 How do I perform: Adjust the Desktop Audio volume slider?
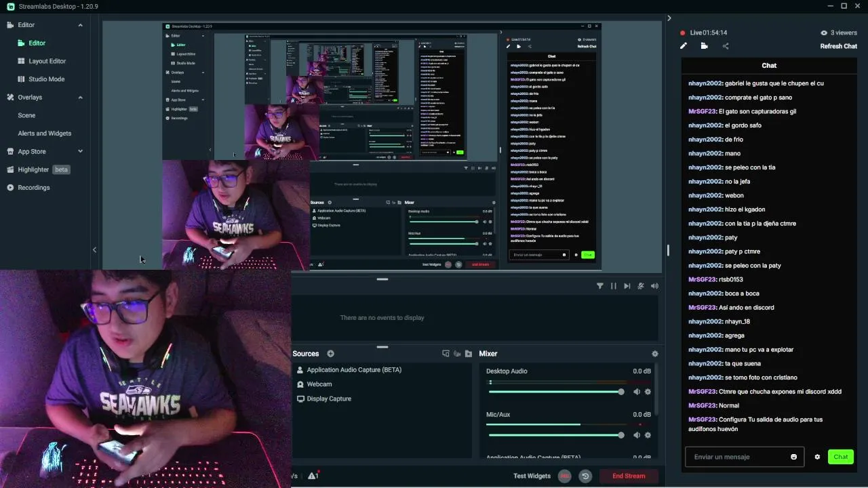click(x=555, y=392)
